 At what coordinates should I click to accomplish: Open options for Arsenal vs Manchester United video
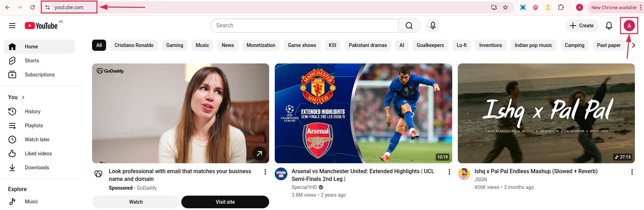click(449, 172)
